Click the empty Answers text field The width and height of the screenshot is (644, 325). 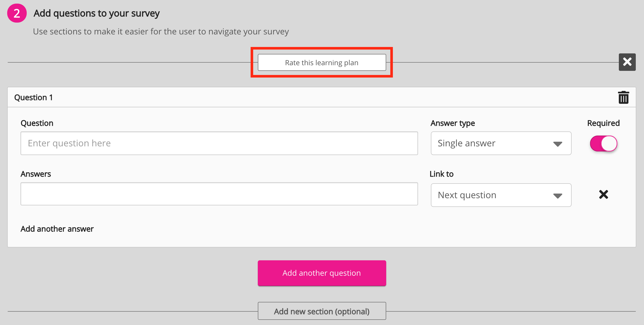(x=219, y=194)
